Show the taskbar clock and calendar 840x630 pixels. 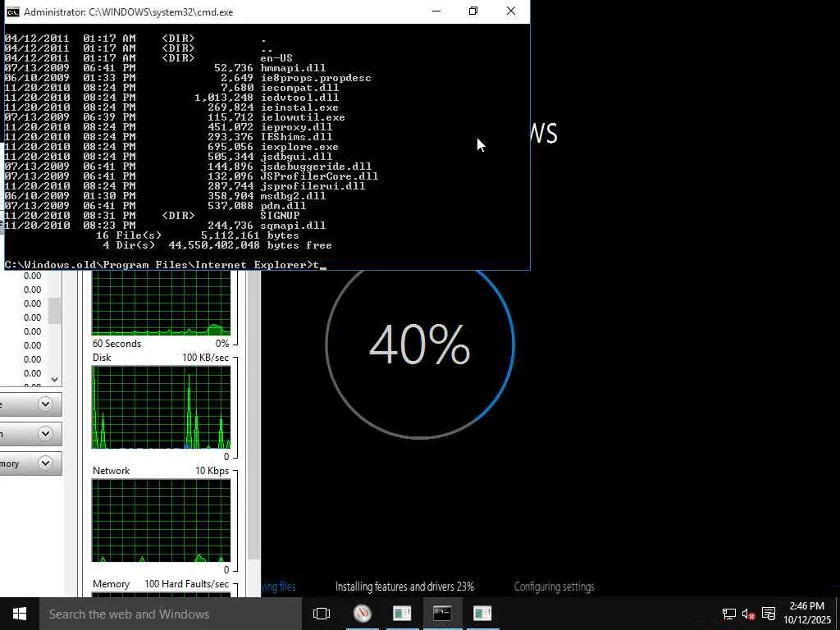coord(807,614)
